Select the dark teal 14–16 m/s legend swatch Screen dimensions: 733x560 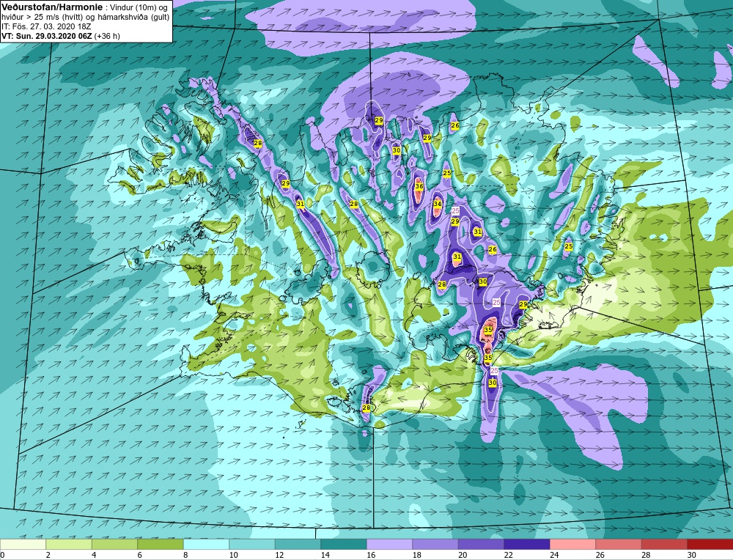[x=344, y=544]
